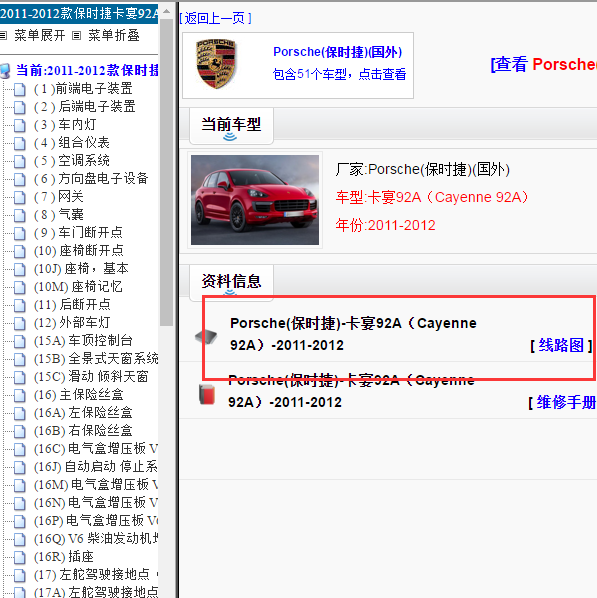This screenshot has width=597, height=598.
Task: Click the Cayenne 92A title beside 线路图
Action: click(x=353, y=334)
